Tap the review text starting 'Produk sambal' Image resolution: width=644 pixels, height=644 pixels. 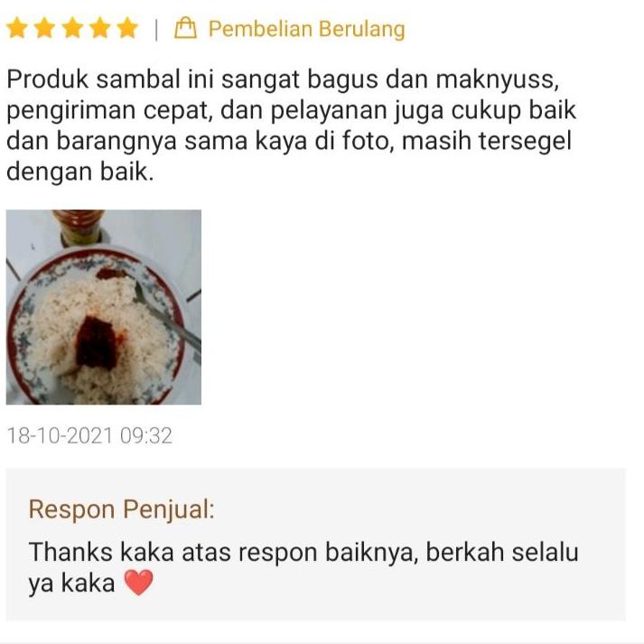coord(291,125)
